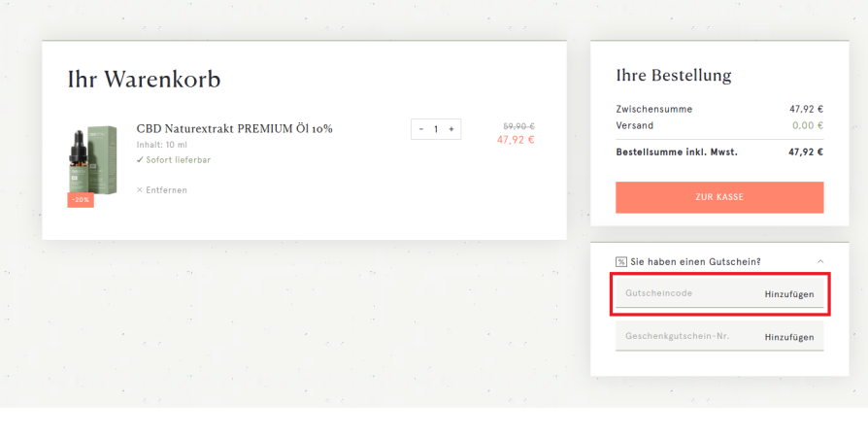Click the -20% discount badge

click(81, 200)
